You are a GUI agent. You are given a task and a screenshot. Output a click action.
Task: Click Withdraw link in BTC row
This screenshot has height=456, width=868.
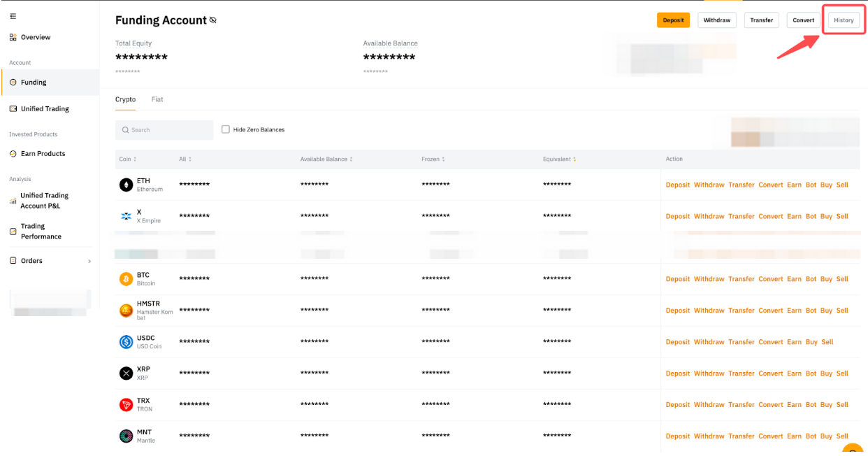click(709, 279)
